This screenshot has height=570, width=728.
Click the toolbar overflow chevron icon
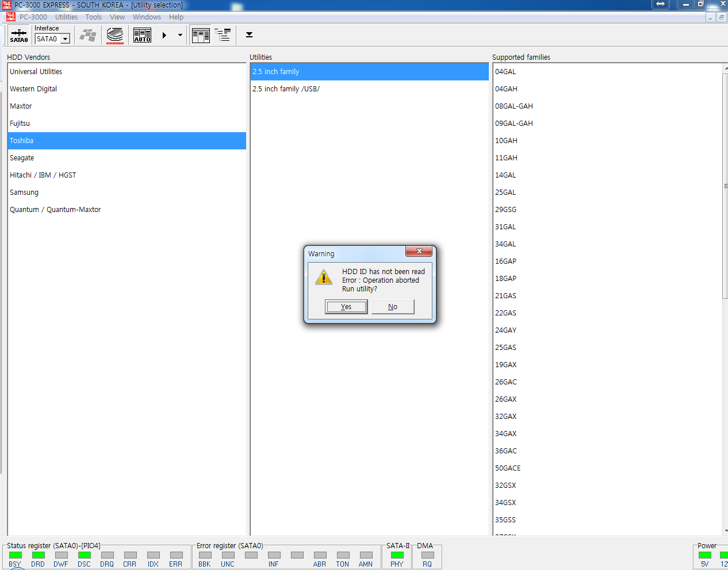click(x=249, y=35)
